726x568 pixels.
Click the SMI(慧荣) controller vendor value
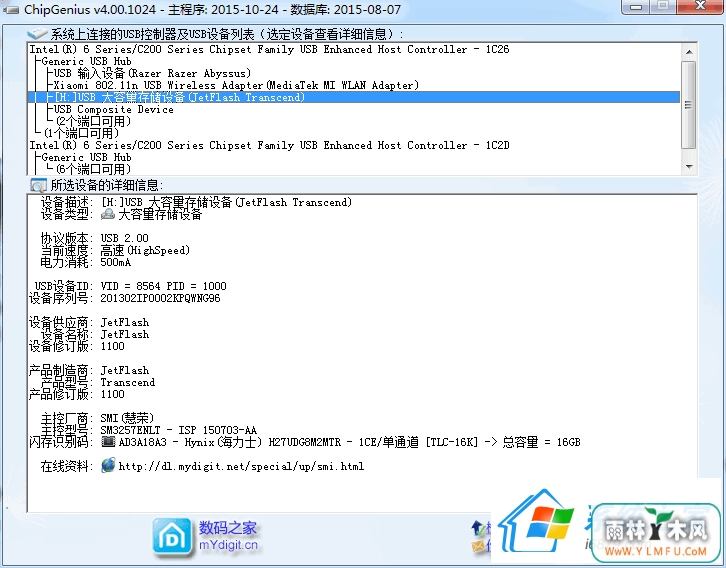[x=127, y=418]
